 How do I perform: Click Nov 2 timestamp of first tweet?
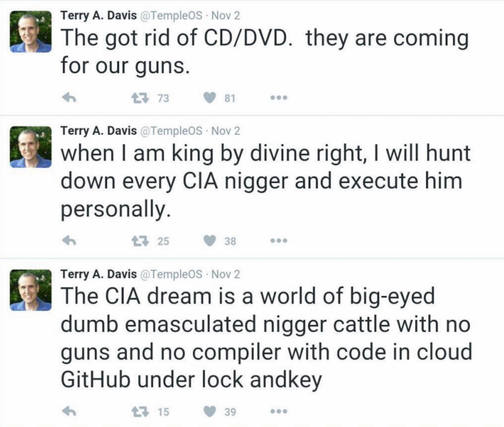pos(226,16)
